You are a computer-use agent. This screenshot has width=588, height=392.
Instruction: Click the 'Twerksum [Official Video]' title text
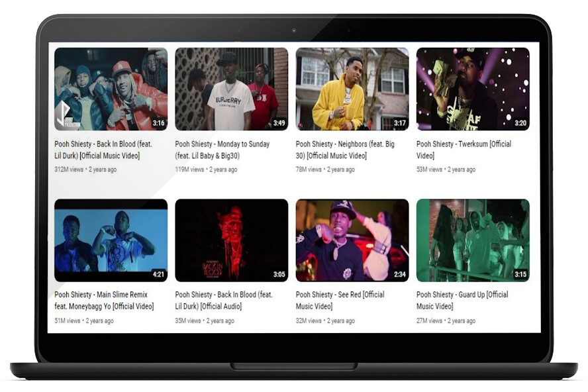click(464, 150)
